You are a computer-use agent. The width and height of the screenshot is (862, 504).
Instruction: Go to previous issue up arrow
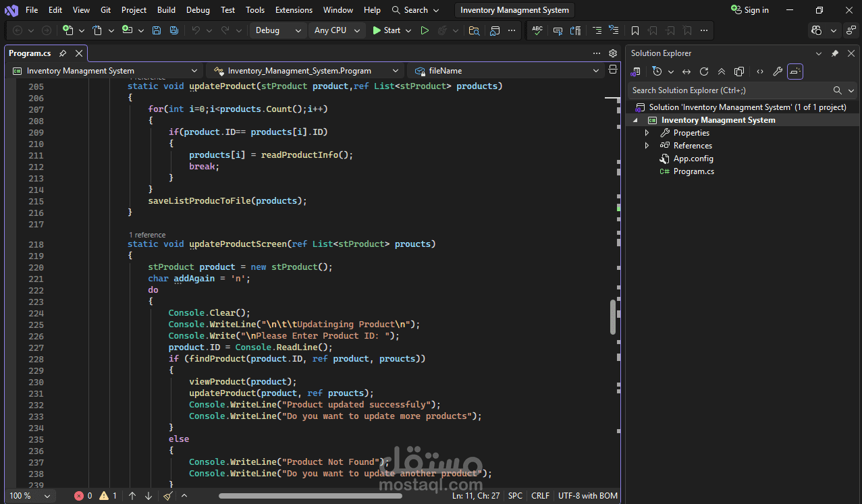click(132, 496)
